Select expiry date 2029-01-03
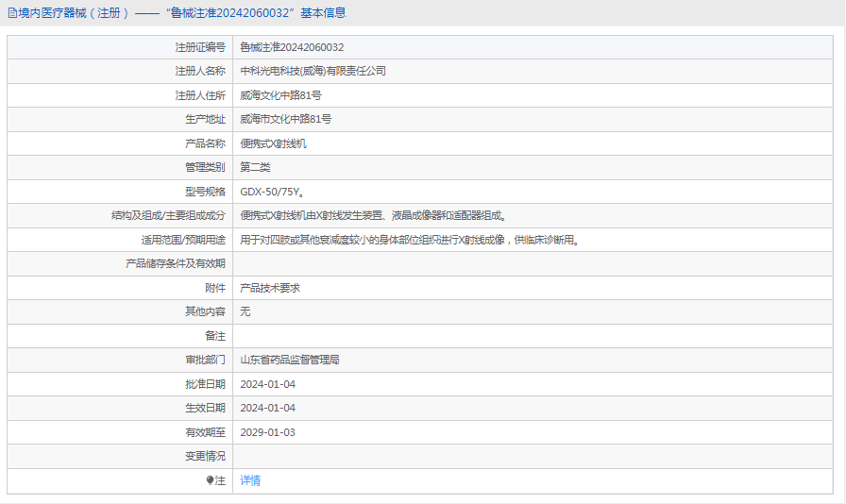The width and height of the screenshot is (846, 504). (x=267, y=432)
